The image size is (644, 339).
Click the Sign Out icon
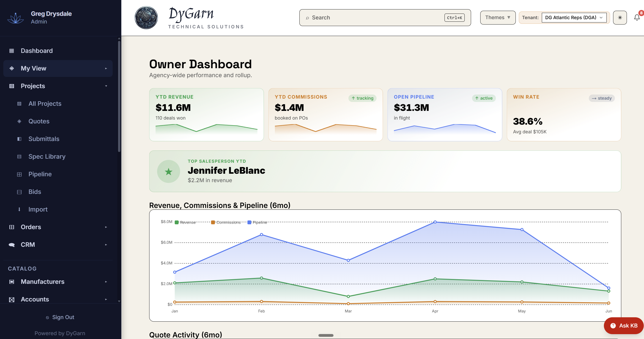(47, 318)
